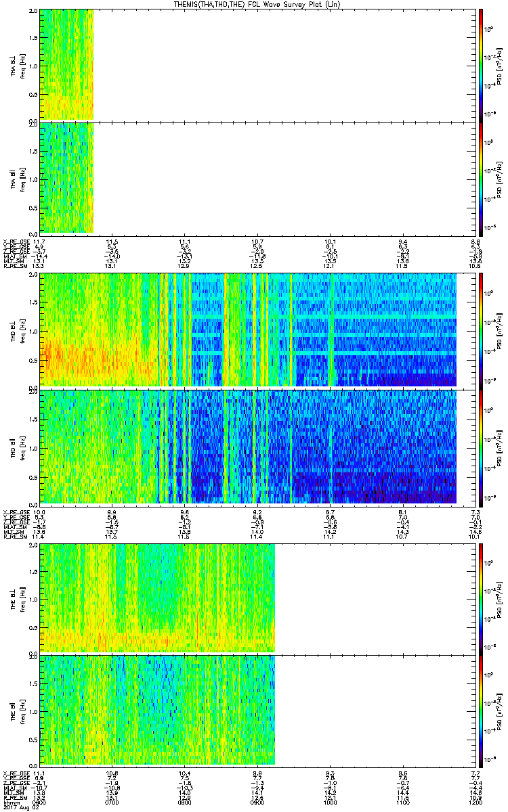Click inside the THA B-parallel spectrogram panel
Image resolution: width=508 pixels, height=812 pixels.
pyautogui.click(x=257, y=178)
